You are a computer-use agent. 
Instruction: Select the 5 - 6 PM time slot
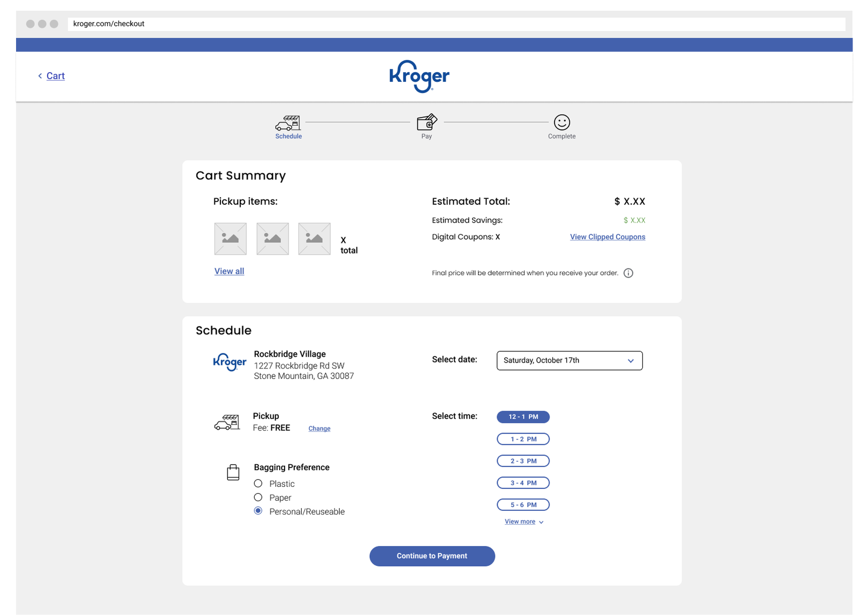[523, 505]
